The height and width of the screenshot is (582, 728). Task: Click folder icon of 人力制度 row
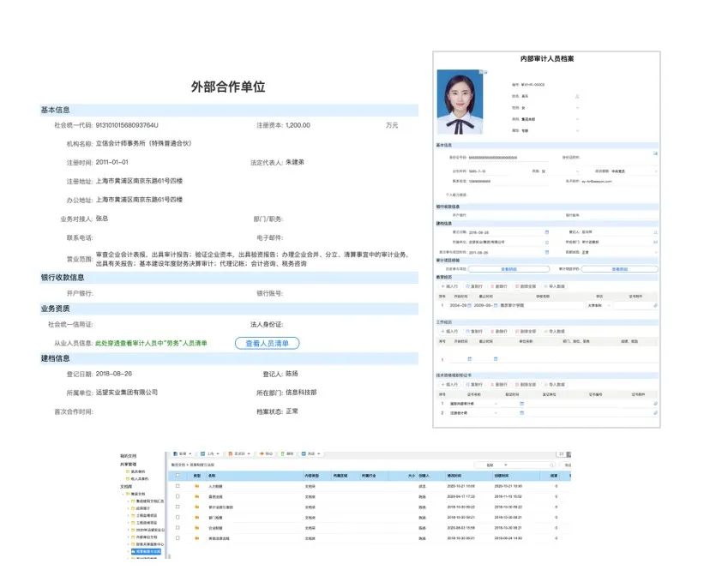click(x=196, y=486)
